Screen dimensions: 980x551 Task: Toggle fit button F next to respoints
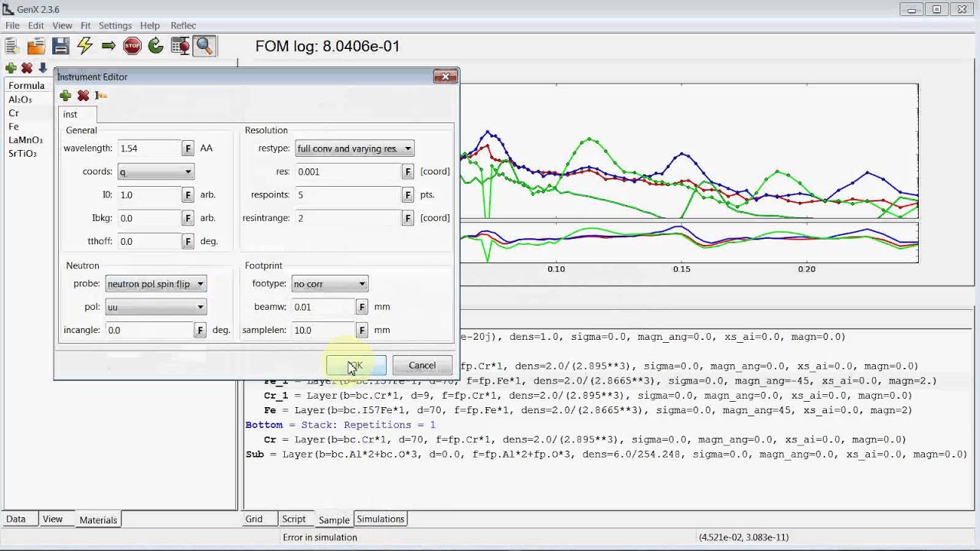click(x=408, y=195)
